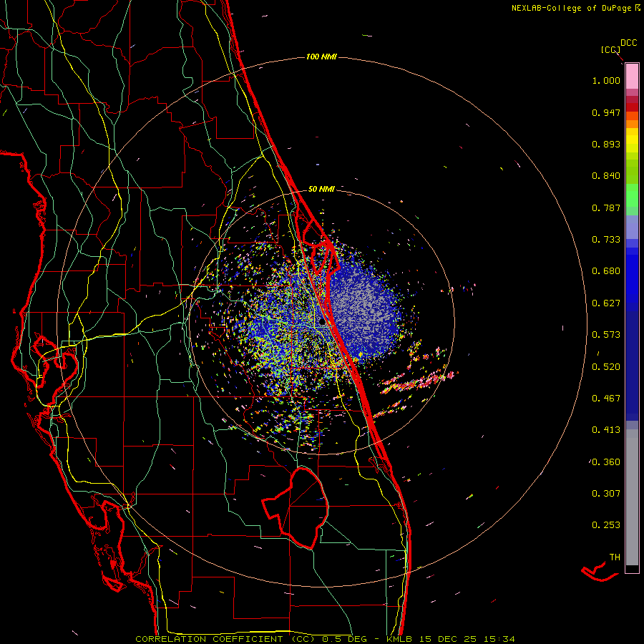Click the 0.253 legend value
This screenshot has height=644, width=644.
click(606, 525)
